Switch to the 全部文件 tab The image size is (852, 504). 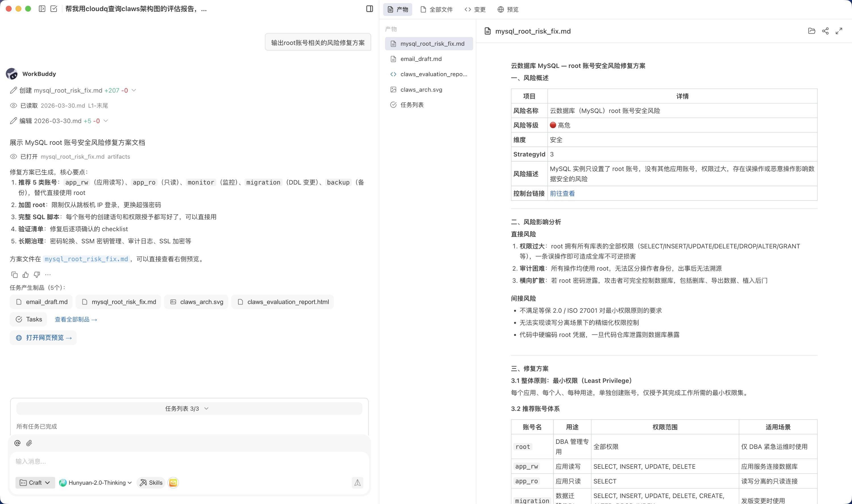[x=436, y=9]
